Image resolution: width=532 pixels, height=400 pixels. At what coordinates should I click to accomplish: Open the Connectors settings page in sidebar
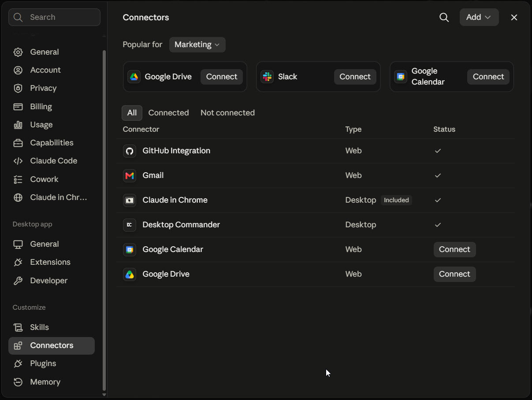pyautogui.click(x=52, y=345)
